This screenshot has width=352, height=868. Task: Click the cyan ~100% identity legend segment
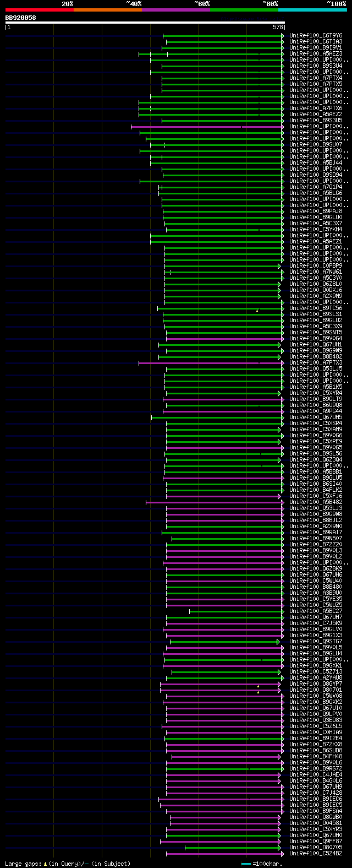pos(312,10)
